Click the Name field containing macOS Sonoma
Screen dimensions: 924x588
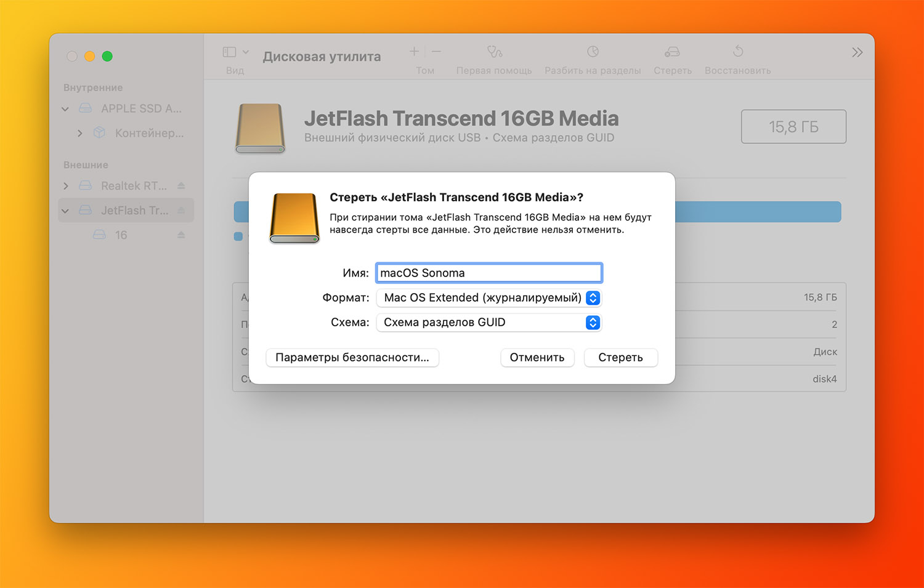(489, 273)
